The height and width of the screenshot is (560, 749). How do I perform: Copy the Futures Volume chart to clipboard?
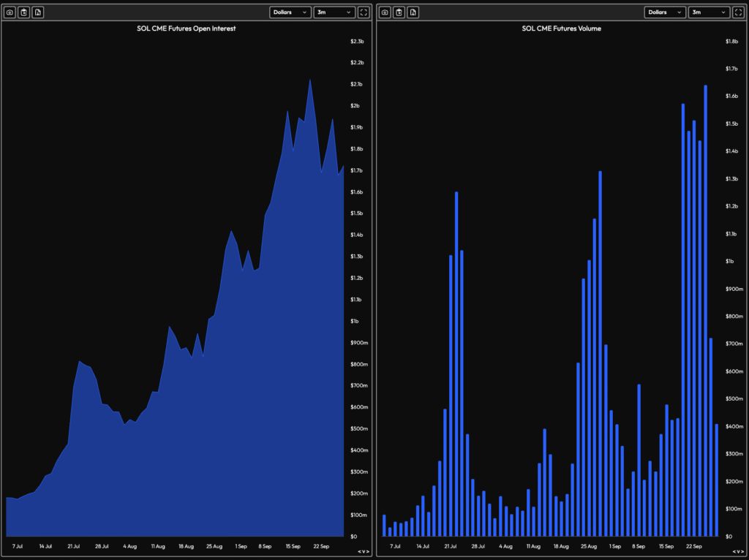tap(399, 12)
